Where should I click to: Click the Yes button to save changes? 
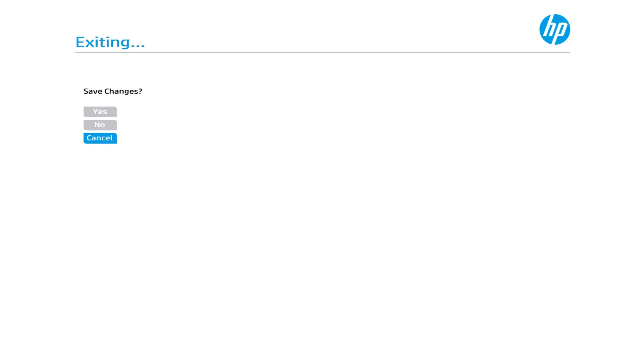(100, 112)
